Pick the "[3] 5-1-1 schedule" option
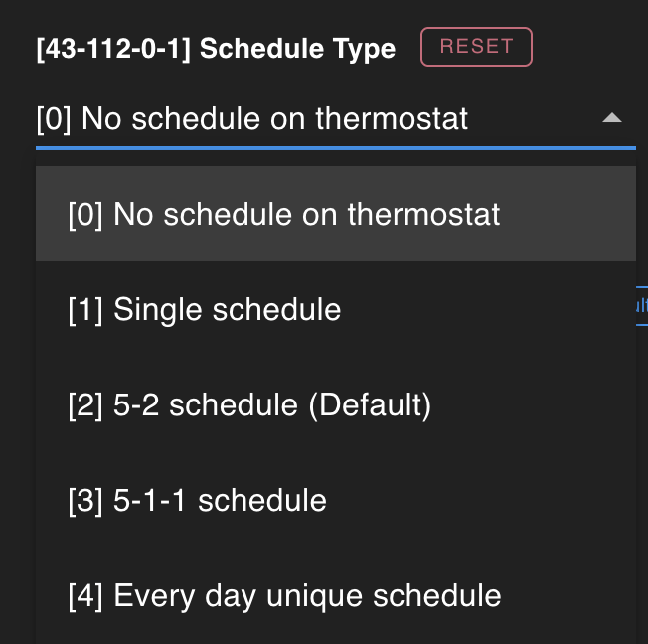648x644 pixels. [198, 500]
